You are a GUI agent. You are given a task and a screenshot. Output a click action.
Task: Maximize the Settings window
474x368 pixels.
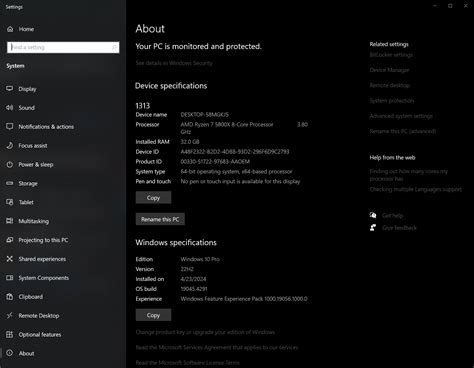coord(450,6)
